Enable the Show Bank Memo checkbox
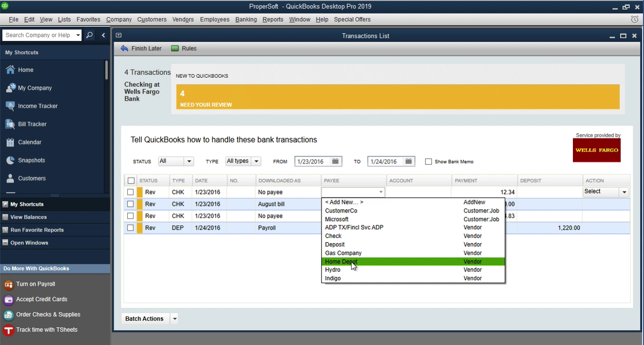Image resolution: width=644 pixels, height=345 pixels. (x=428, y=162)
